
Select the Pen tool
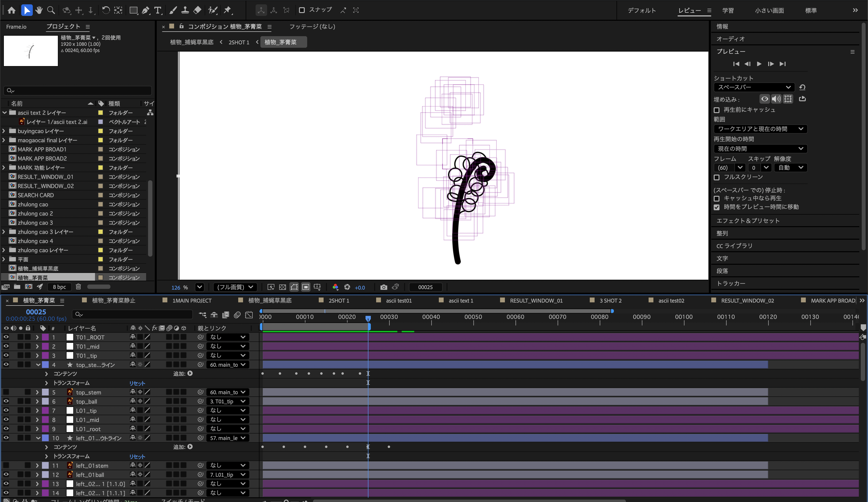146,10
